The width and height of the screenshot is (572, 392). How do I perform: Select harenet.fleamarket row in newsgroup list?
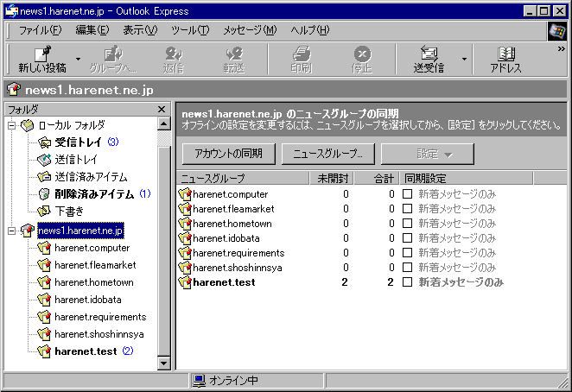337,209
